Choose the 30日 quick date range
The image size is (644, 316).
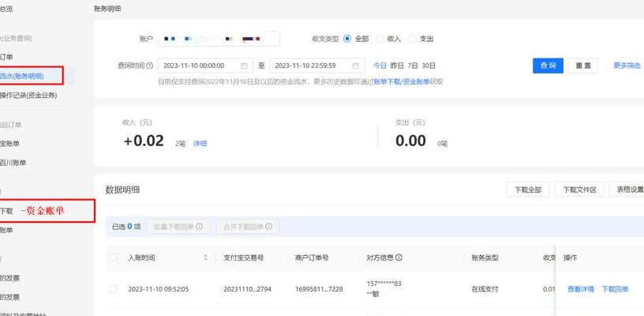(x=429, y=66)
